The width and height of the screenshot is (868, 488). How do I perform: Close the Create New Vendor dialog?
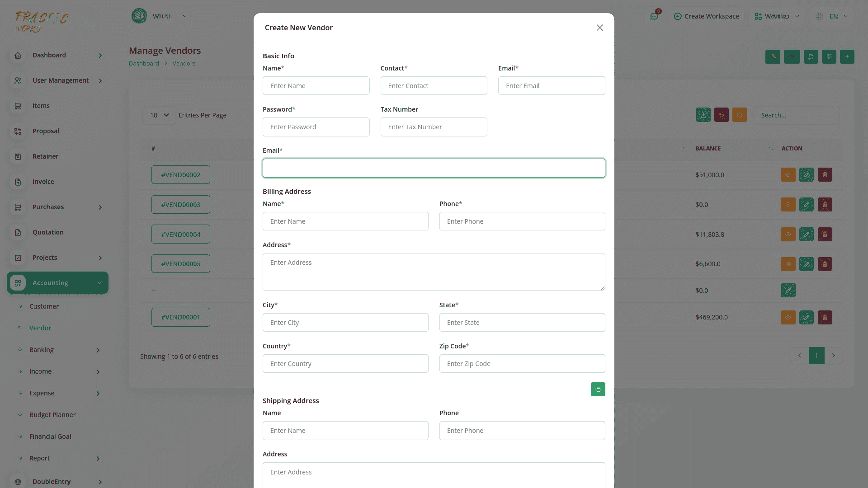coord(599,28)
